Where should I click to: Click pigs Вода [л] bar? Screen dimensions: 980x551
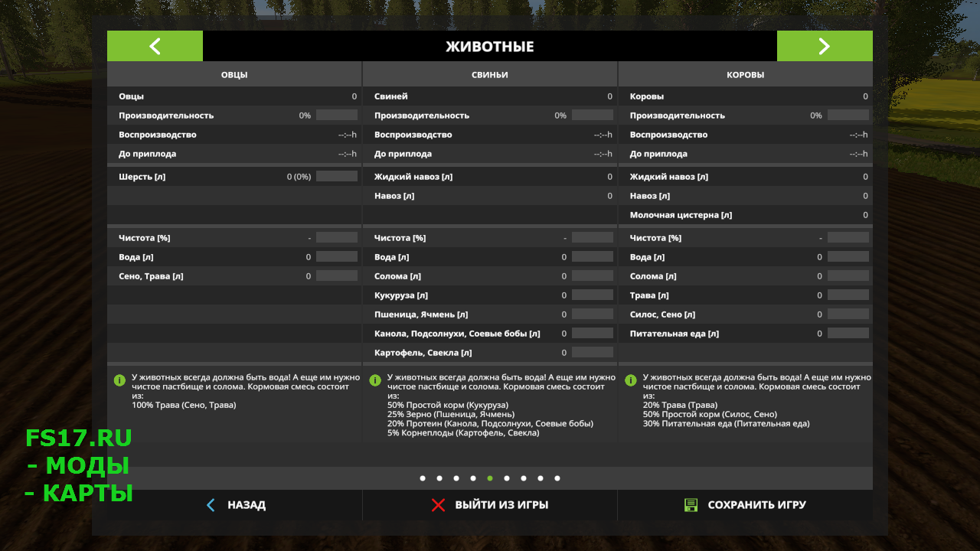[593, 257]
